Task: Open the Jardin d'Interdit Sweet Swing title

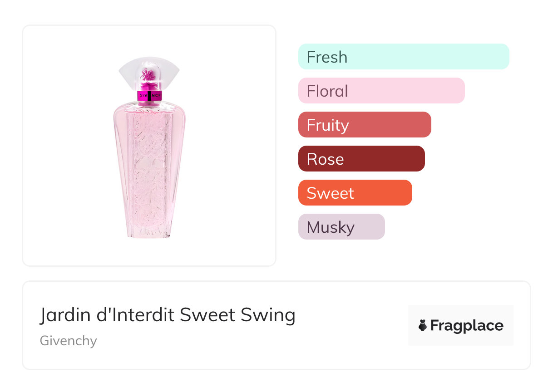Action: coord(168,315)
